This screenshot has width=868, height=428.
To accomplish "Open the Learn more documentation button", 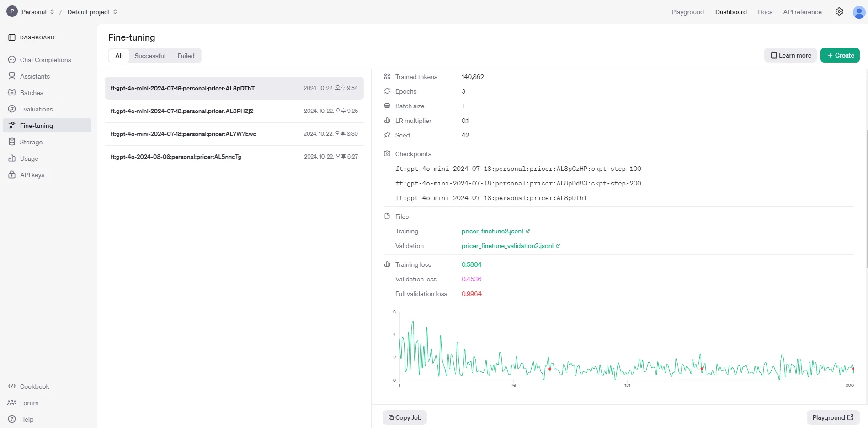I will (x=790, y=55).
